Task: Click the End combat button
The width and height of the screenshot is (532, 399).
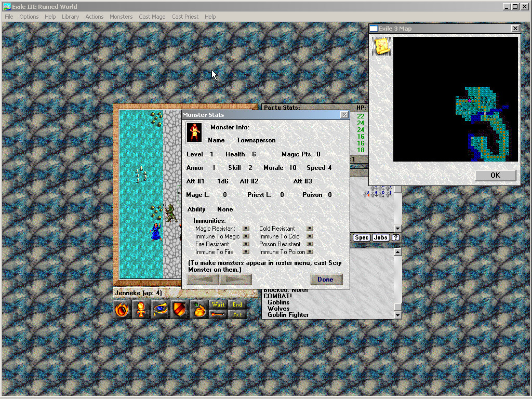Action: (x=237, y=304)
